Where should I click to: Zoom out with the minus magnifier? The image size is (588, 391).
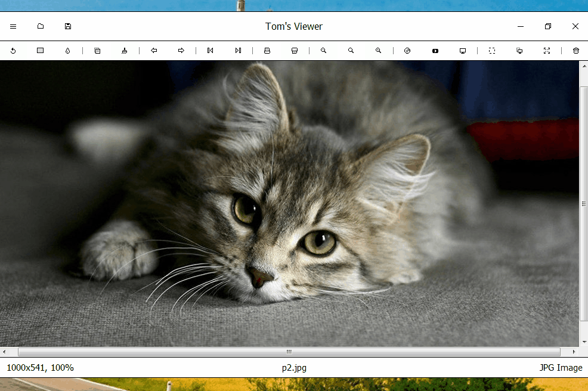pos(323,51)
